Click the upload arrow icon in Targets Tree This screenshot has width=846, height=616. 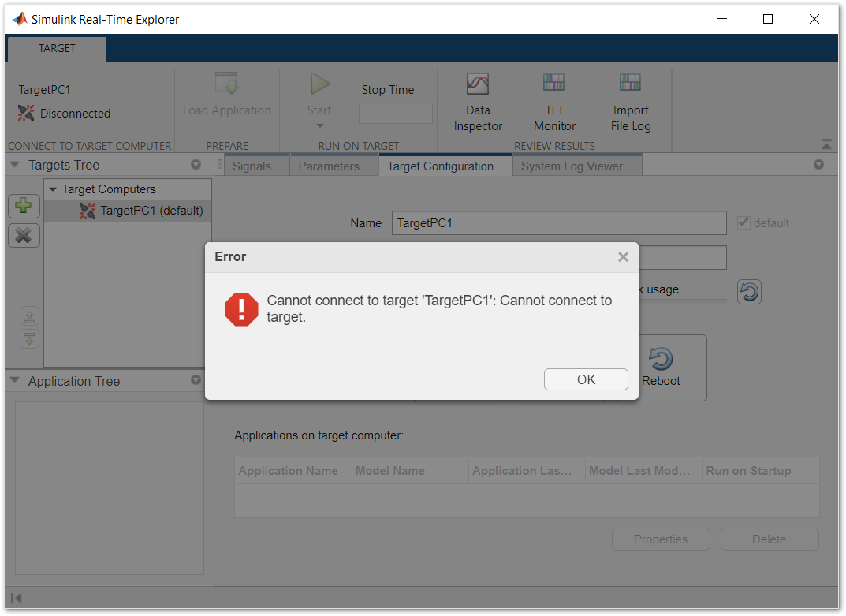tap(30, 316)
